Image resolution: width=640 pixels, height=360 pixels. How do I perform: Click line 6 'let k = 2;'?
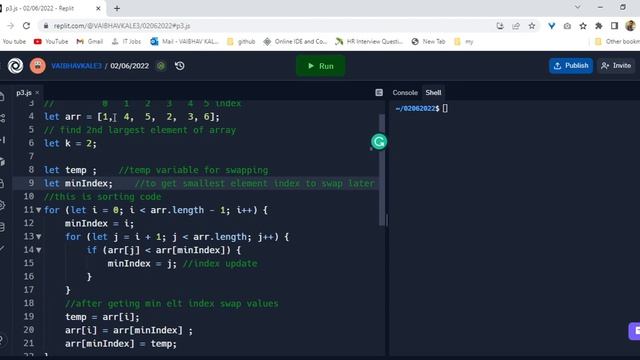coord(70,143)
